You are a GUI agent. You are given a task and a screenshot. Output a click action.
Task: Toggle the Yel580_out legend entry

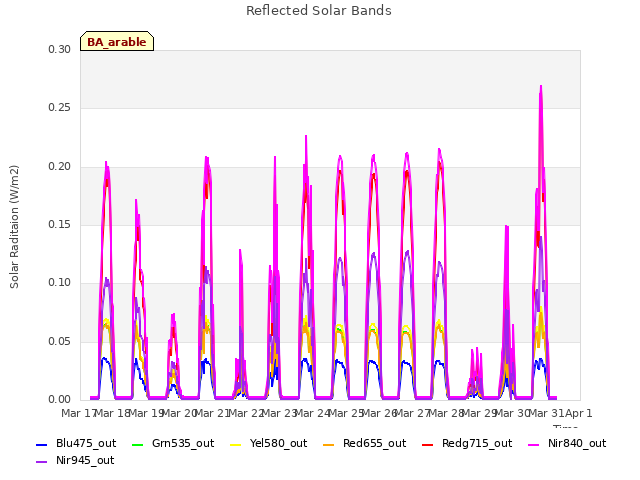point(269,444)
